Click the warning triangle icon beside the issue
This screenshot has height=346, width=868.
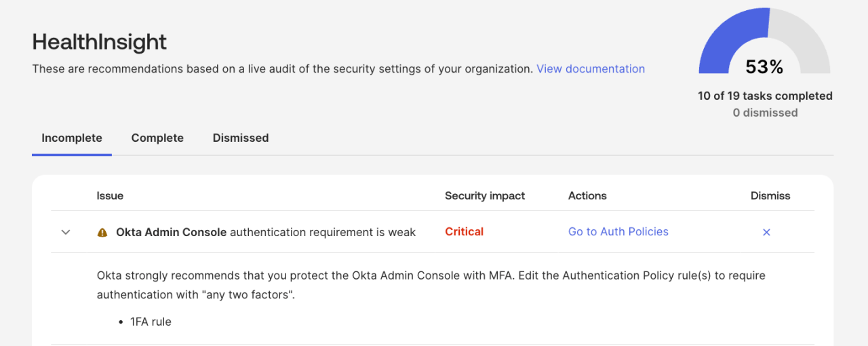pyautogui.click(x=102, y=232)
